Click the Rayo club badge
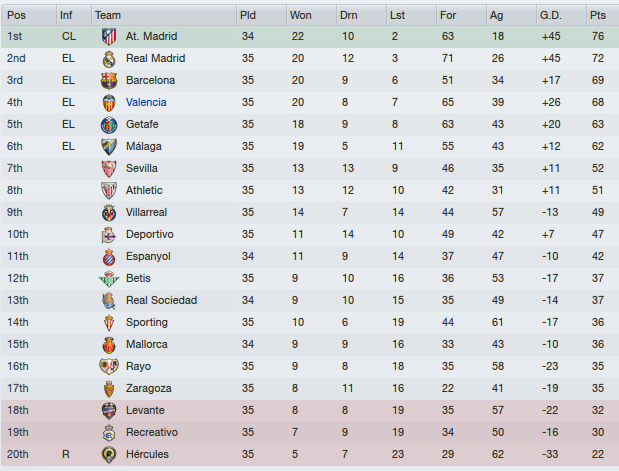 coord(109,367)
